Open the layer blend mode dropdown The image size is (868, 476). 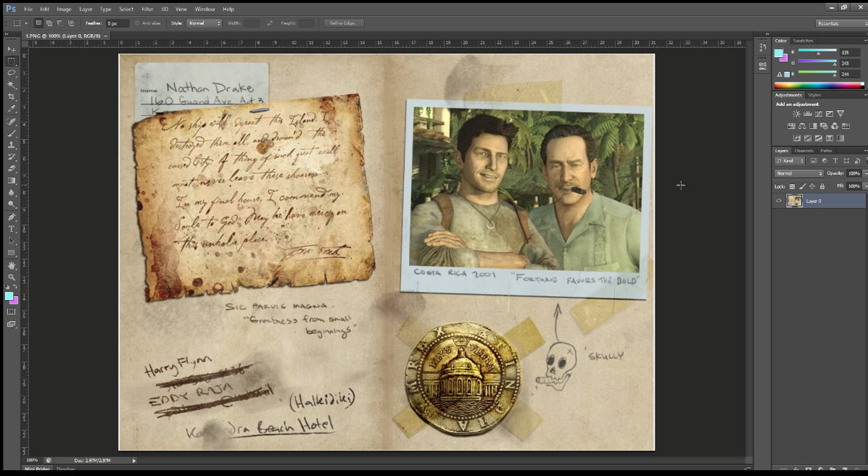coord(799,173)
